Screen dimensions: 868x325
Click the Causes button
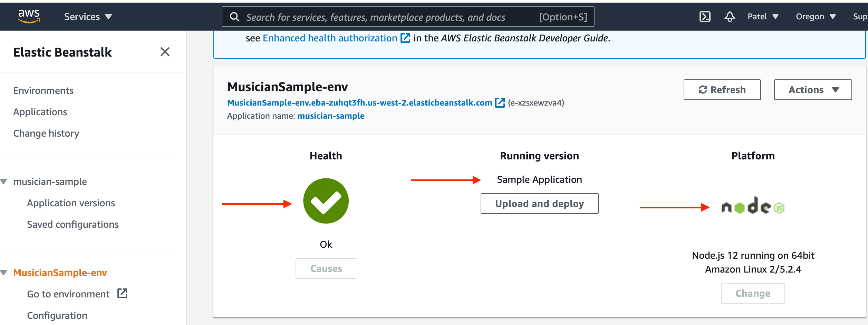point(326,268)
